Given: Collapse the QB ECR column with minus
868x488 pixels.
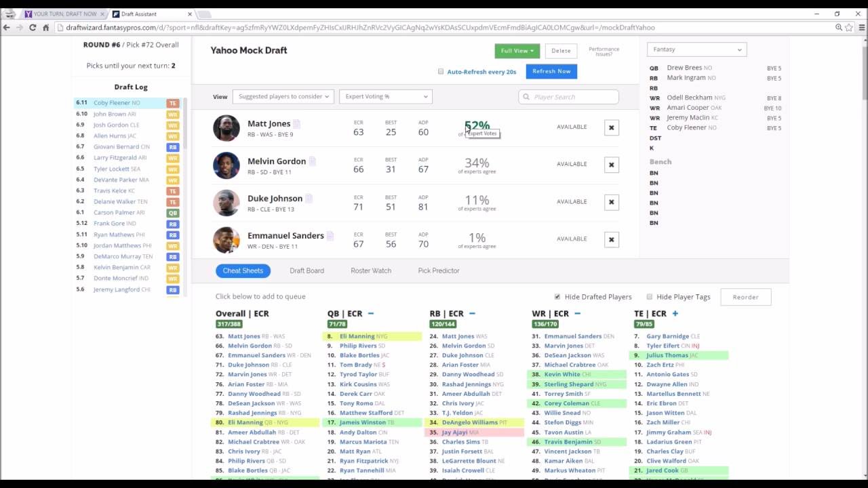Looking at the screenshot, I should [x=371, y=314].
